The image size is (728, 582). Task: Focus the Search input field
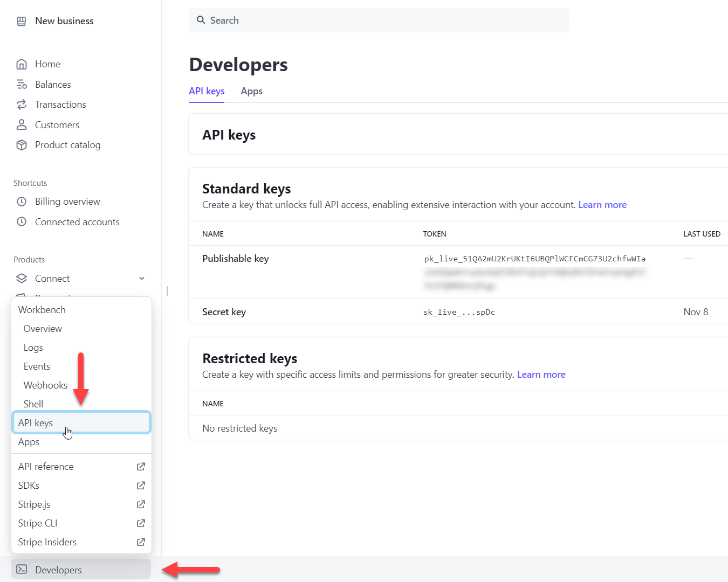[379, 20]
